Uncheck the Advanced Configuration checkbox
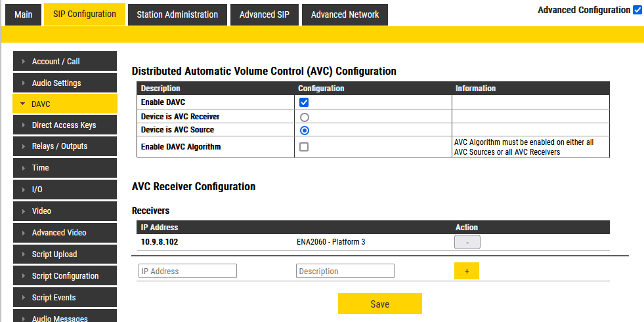The image size is (644, 322). tap(637, 10)
